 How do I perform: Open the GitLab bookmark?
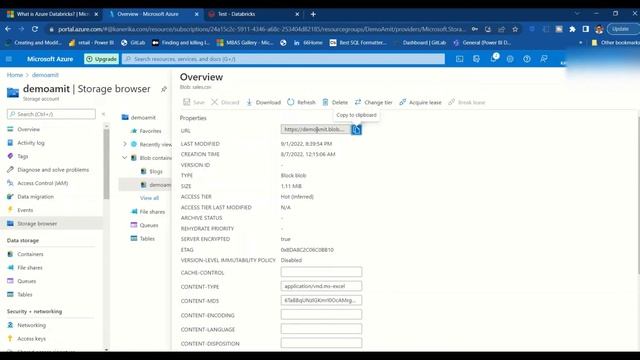click(133, 42)
